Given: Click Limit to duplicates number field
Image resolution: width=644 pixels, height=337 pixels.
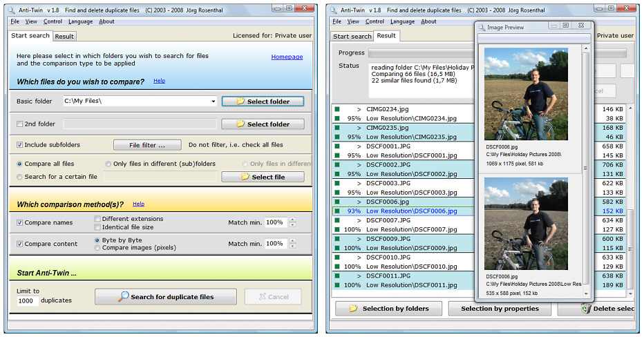Looking at the screenshot, I should (x=27, y=301).
